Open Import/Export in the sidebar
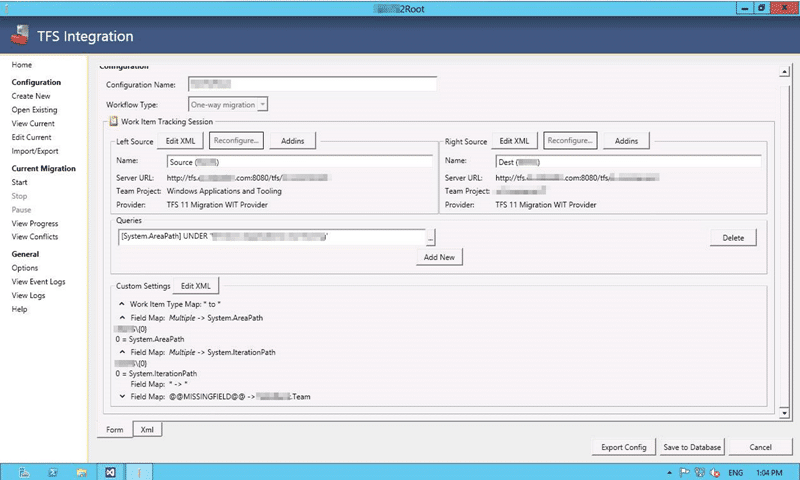Viewport: 800px width, 480px height. (x=35, y=151)
